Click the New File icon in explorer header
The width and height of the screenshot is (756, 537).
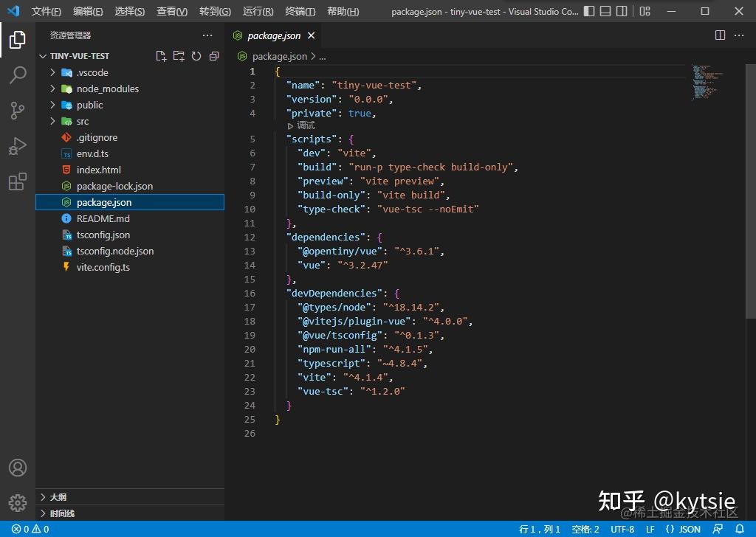click(161, 56)
